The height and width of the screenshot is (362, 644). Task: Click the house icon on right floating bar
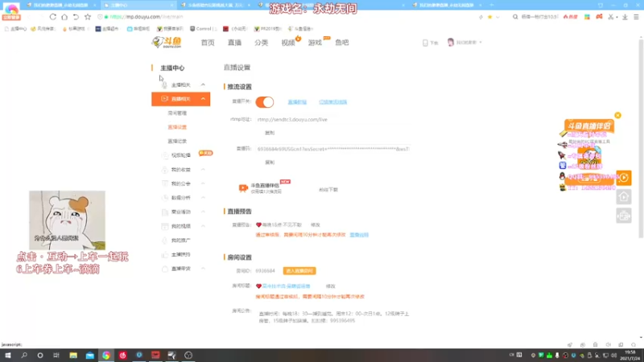click(624, 197)
